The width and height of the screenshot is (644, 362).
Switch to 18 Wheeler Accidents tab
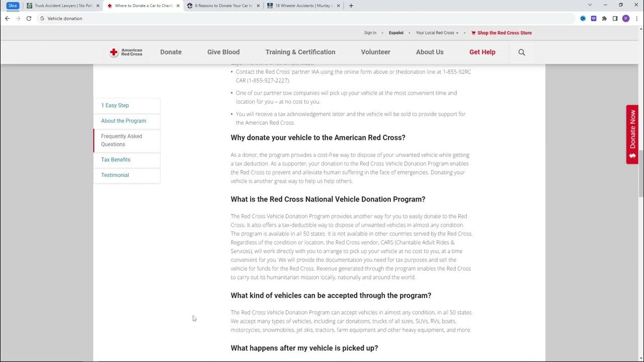tap(303, 6)
